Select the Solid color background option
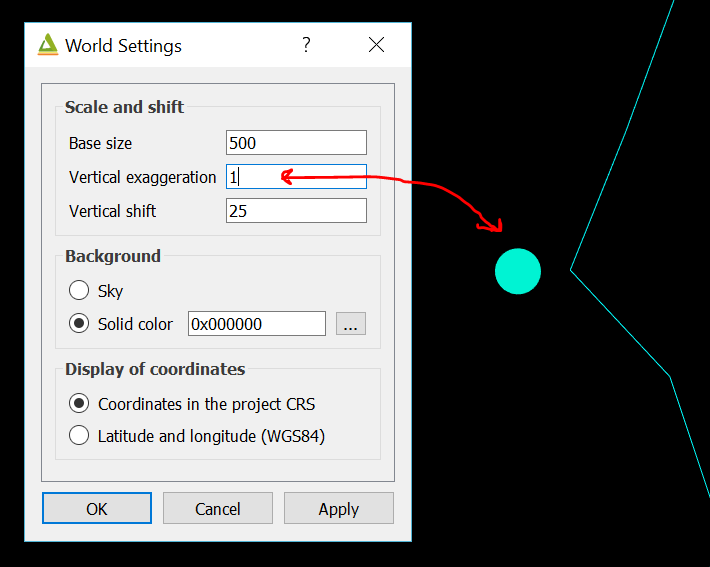 pos(79,324)
